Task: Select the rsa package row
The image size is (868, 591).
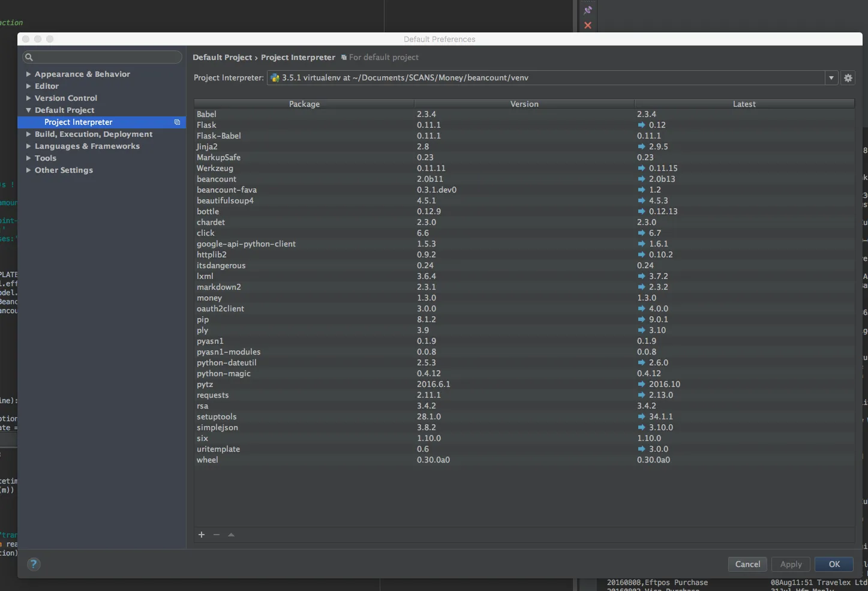Action: point(524,406)
